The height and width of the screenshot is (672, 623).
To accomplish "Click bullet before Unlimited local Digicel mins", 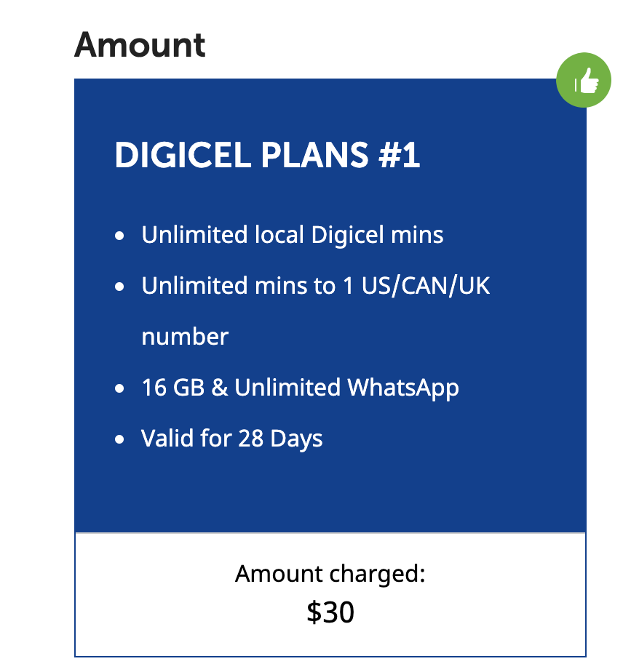I will pyautogui.click(x=119, y=236).
